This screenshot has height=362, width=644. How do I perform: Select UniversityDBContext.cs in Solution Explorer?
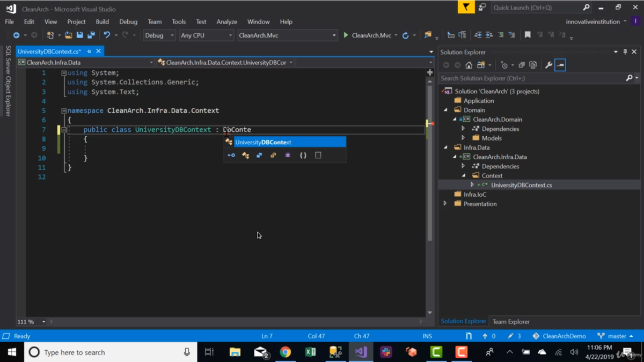pos(521,185)
